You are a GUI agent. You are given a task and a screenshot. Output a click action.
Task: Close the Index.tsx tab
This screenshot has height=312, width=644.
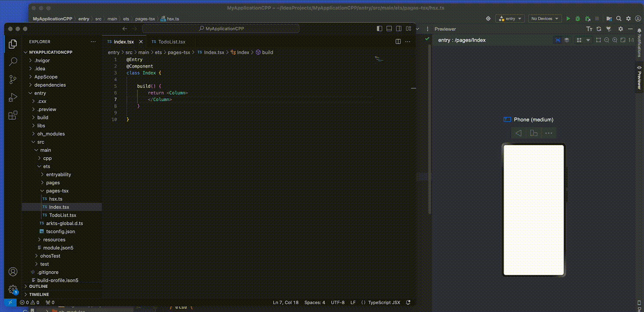(x=141, y=42)
